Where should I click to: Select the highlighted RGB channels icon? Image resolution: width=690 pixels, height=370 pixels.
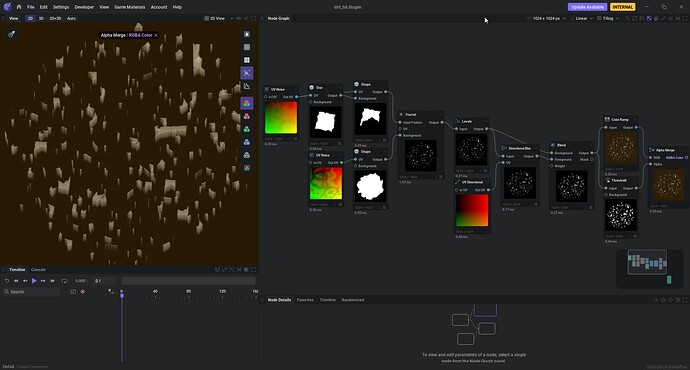point(247,103)
